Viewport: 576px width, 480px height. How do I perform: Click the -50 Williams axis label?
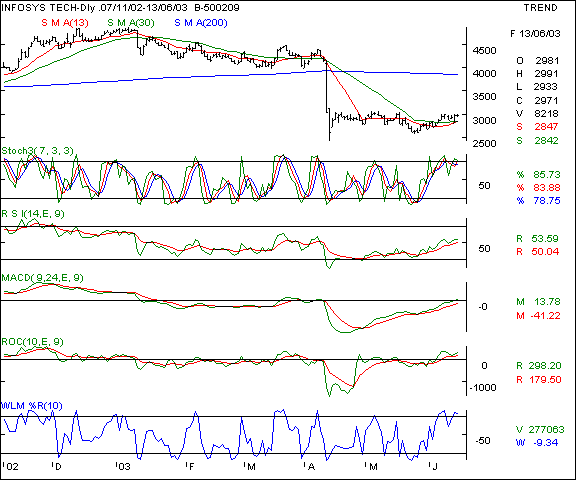click(x=483, y=441)
